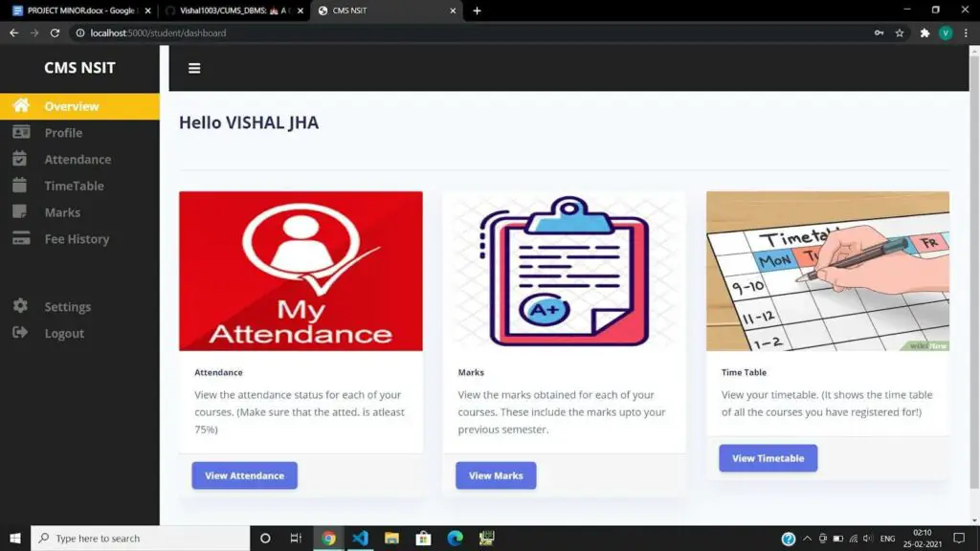Toggle the sidebar with the hamburger button
This screenshot has width=980, height=551.
pyautogui.click(x=194, y=68)
